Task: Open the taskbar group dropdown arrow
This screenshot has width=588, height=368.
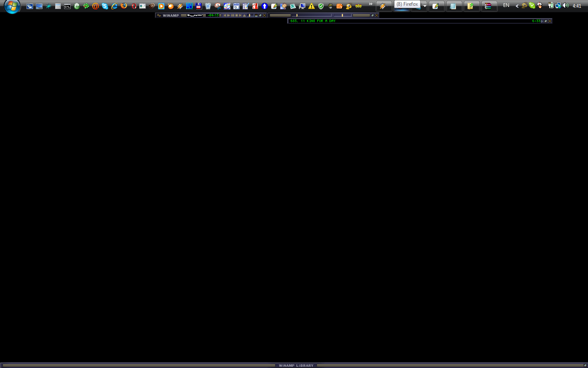Action: coord(425,6)
